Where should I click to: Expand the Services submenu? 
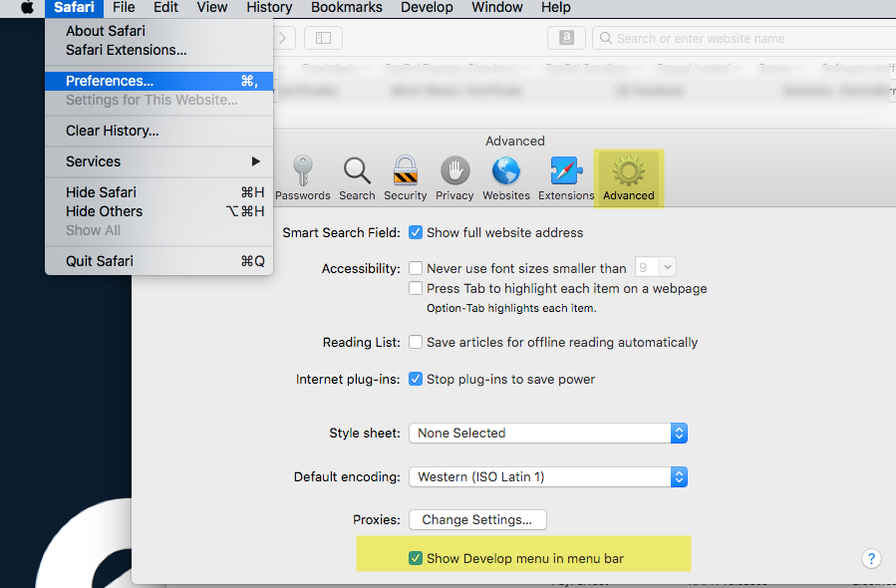click(158, 161)
